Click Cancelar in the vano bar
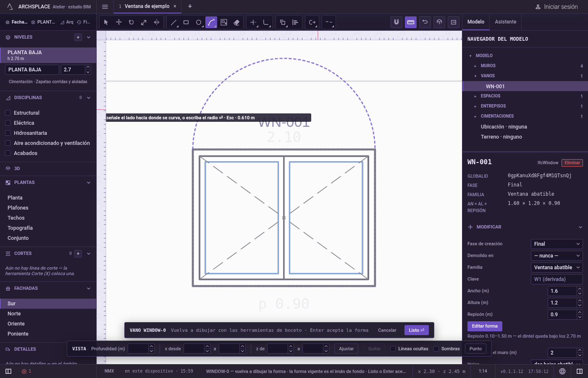Screen dimensions: 588x378 click(387, 331)
